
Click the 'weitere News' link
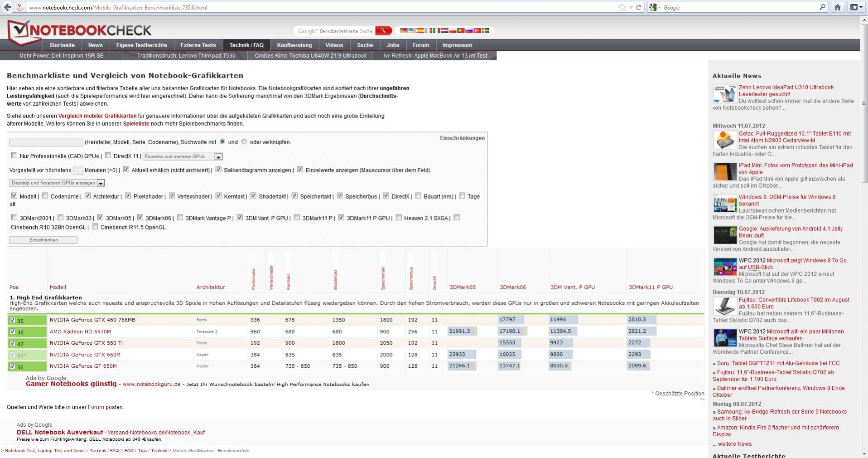pos(734,444)
